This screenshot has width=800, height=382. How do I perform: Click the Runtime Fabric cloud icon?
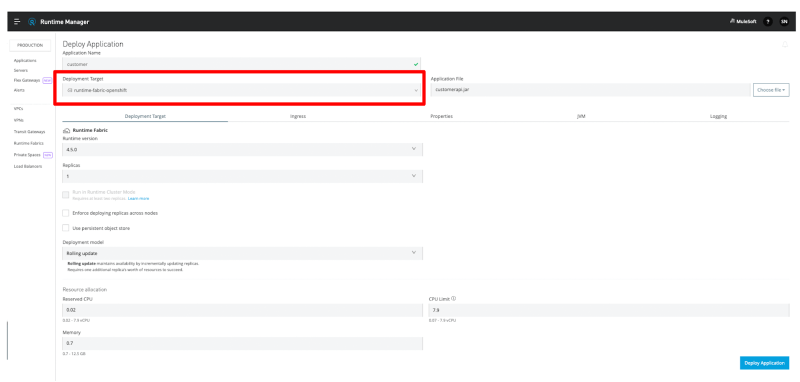click(x=66, y=131)
